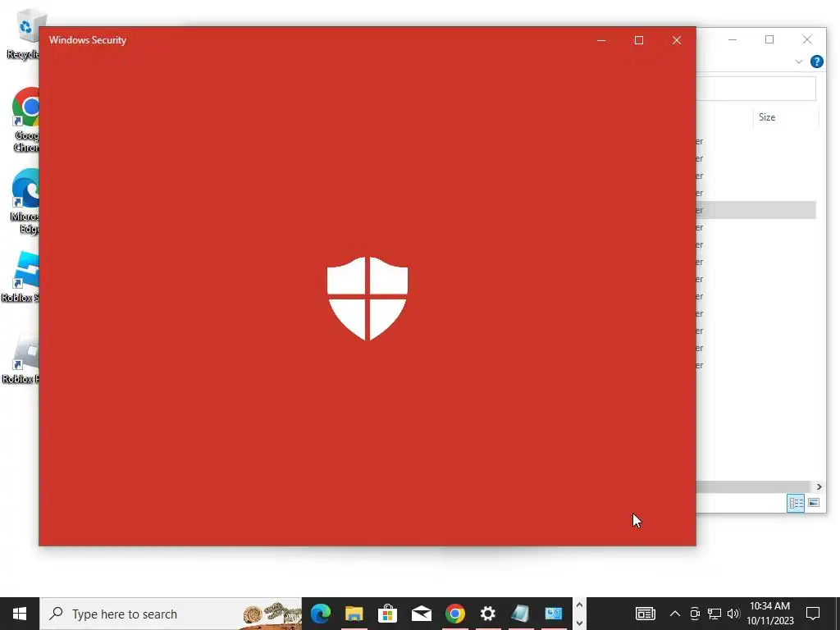Viewport: 840px width, 630px height.
Task: Open the network tray icon
Action: (x=714, y=614)
